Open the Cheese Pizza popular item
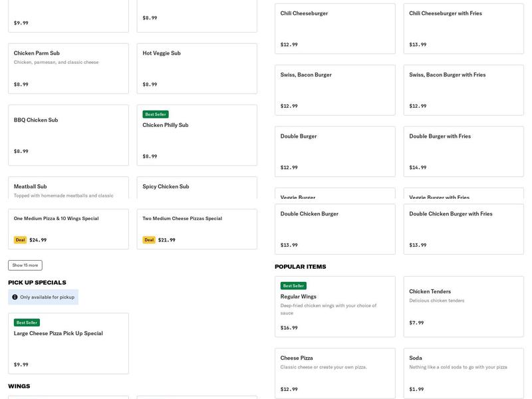 click(x=334, y=373)
